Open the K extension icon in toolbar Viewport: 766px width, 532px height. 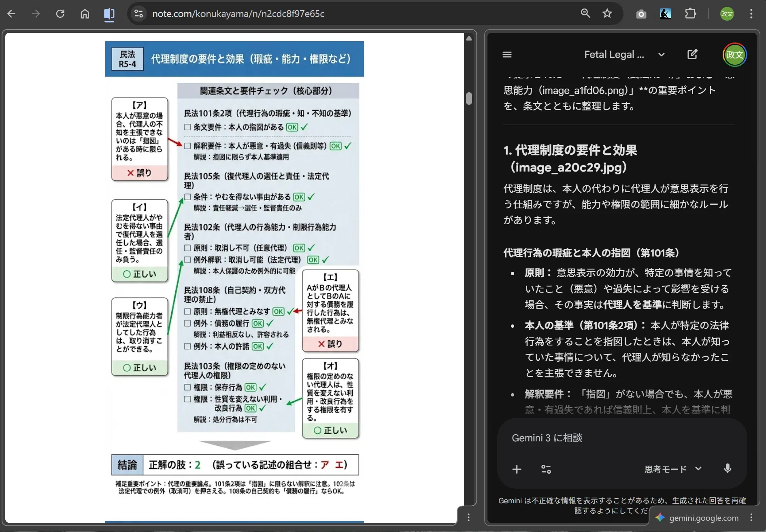666,14
